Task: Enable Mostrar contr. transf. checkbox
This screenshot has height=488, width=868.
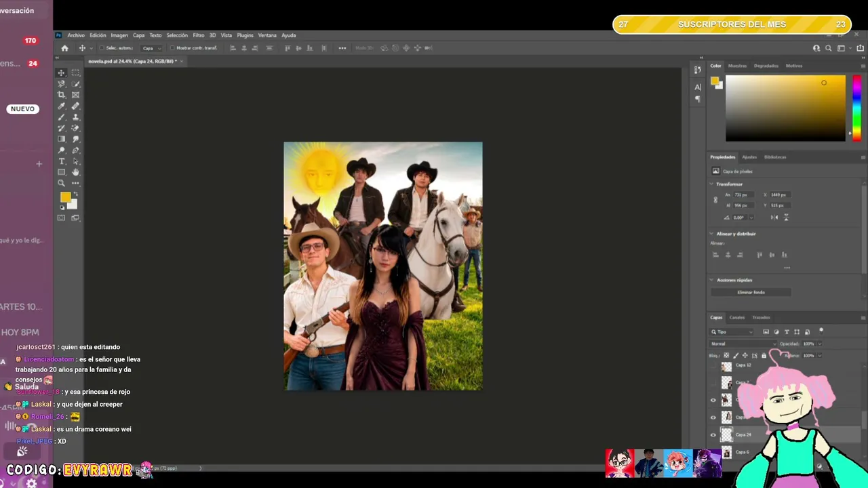Action: click(x=172, y=48)
